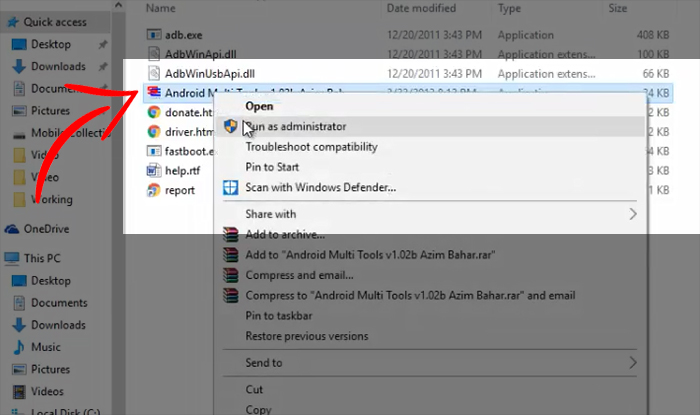Unpin Desktop using its pin icon
The width and height of the screenshot is (700, 415).
pos(103,44)
